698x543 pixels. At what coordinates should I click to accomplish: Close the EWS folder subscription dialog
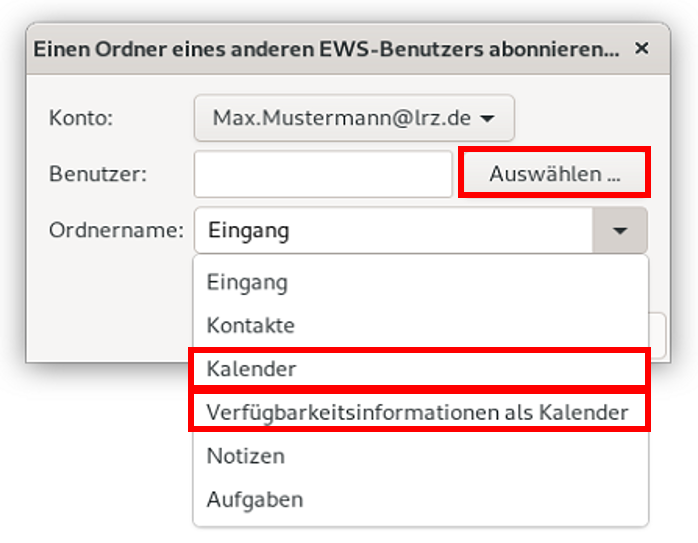(642, 48)
